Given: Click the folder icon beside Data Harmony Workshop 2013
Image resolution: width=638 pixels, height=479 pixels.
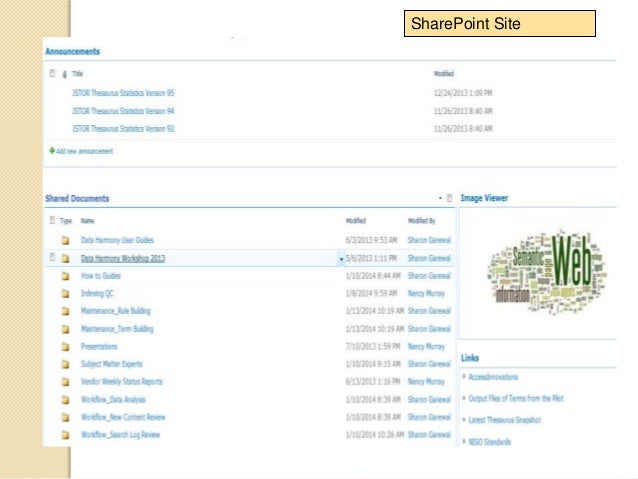Looking at the screenshot, I should 66,258.
